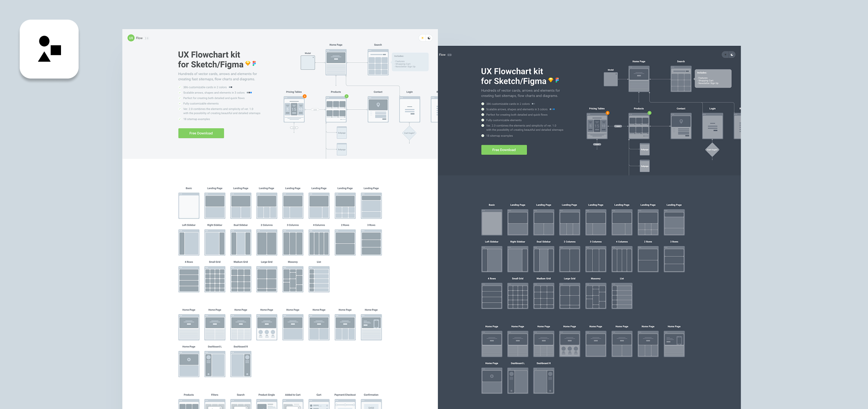Image resolution: width=868 pixels, height=409 pixels.
Task: Click the Contact map-pin card in light page
Action: click(x=378, y=110)
